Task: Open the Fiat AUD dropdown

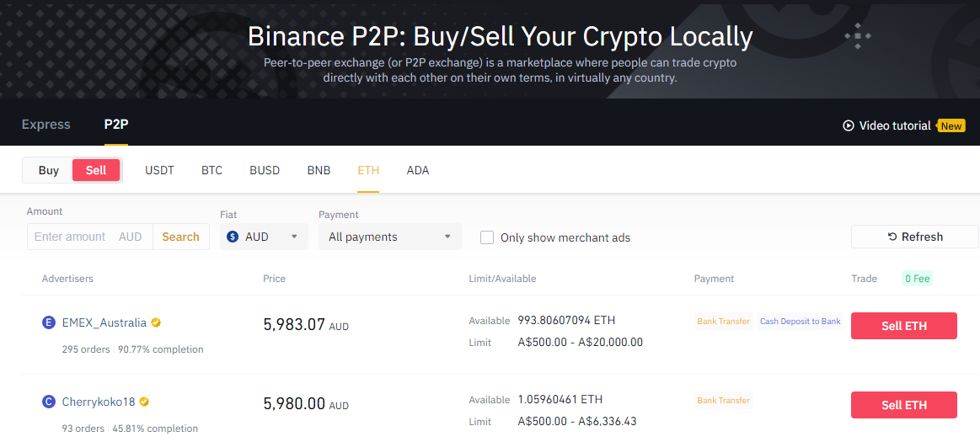Action: click(263, 237)
